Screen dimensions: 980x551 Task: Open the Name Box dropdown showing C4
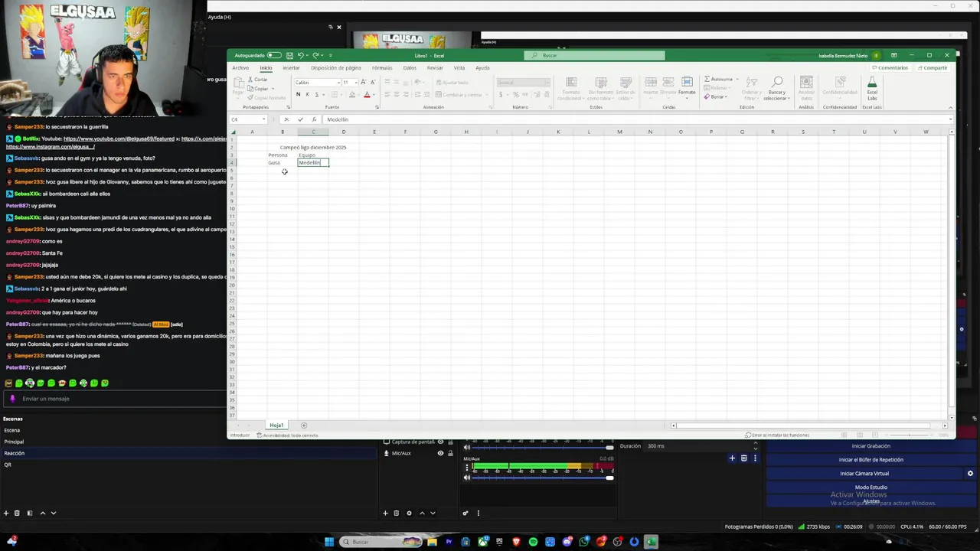point(263,119)
